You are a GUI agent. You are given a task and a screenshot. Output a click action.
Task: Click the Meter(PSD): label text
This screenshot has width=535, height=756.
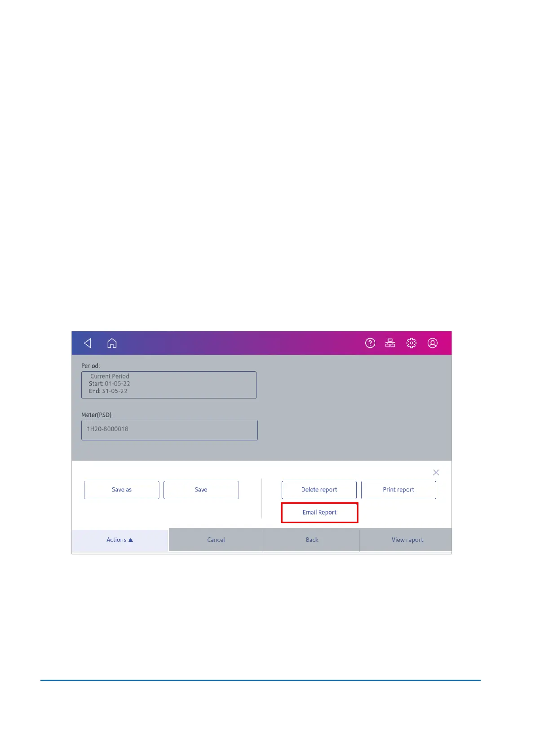click(x=97, y=415)
